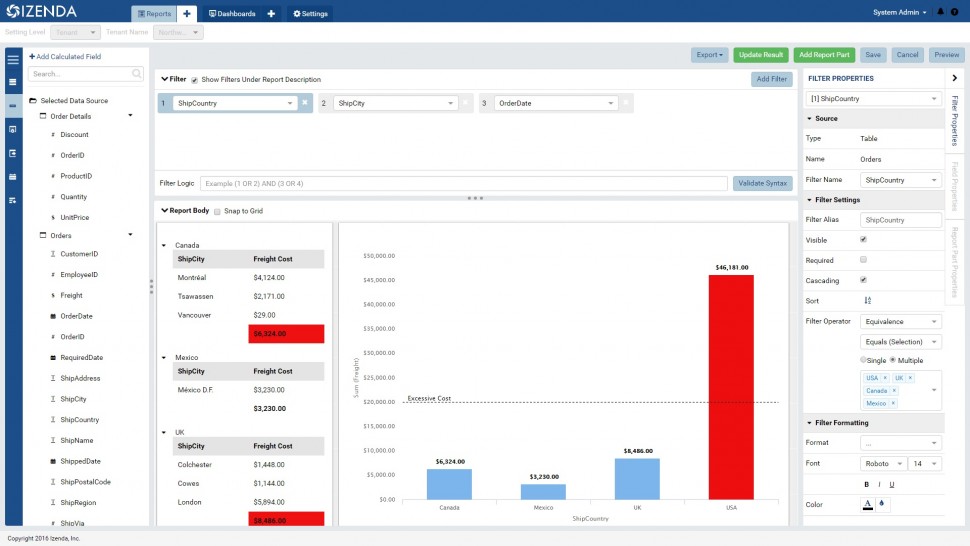Toggle bold filter formatting
970x546 pixels.
click(x=866, y=484)
